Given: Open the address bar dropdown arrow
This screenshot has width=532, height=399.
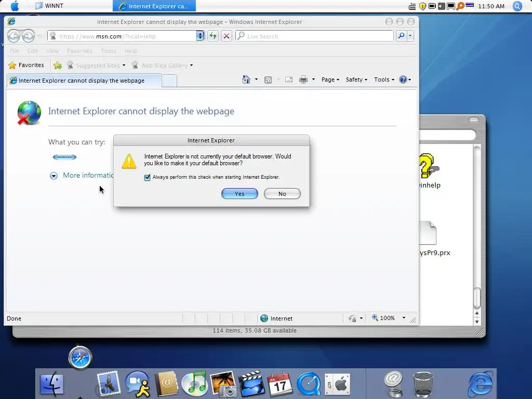Looking at the screenshot, I should click(x=200, y=36).
